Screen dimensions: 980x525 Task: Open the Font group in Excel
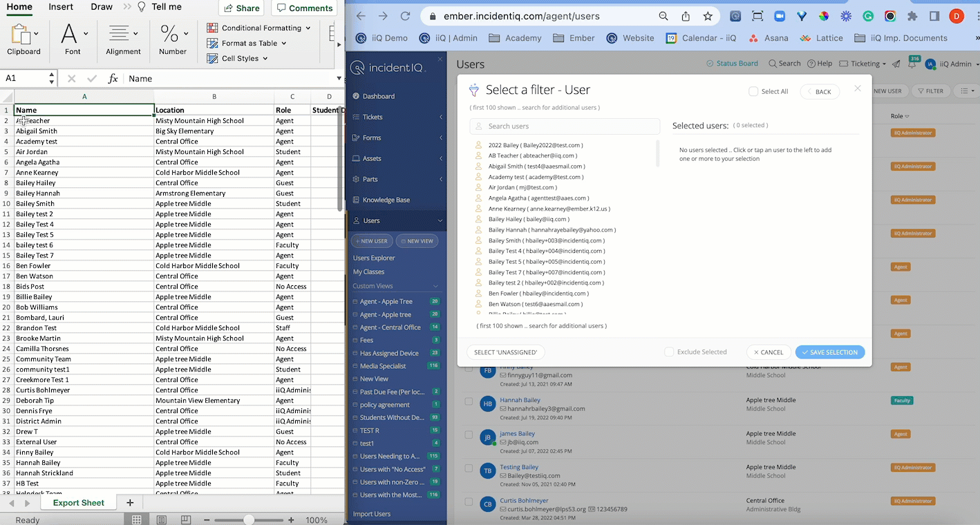(73, 39)
